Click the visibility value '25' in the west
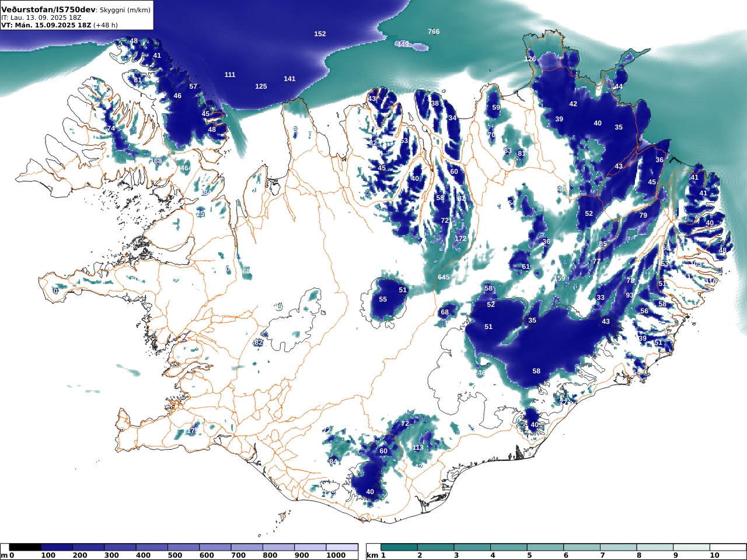This screenshot has height=560, width=747. 200,214
